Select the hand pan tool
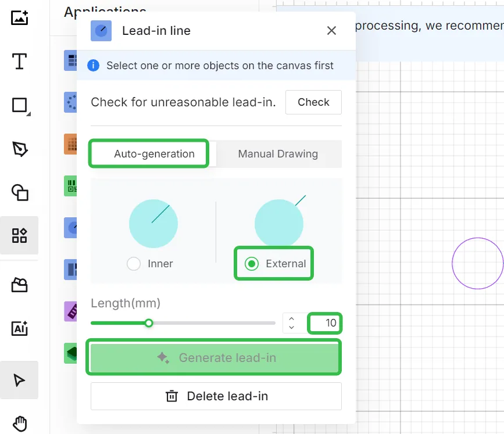 tap(20, 424)
